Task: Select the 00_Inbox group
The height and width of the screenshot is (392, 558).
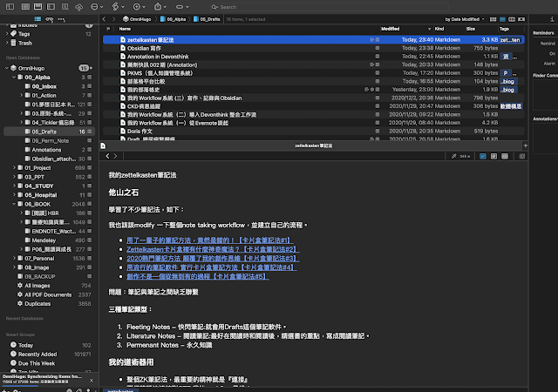Action: pyautogui.click(x=49, y=86)
